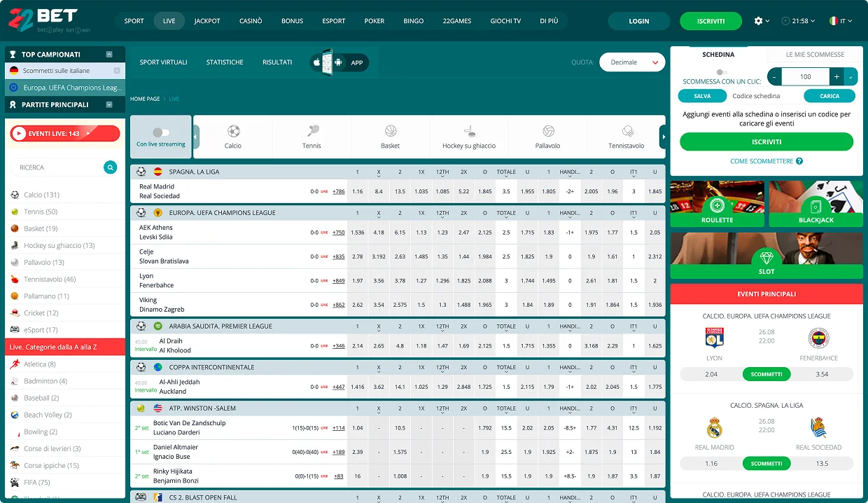Open the Slot diamond tile
Screen dimensions: 868x503
tap(766, 257)
